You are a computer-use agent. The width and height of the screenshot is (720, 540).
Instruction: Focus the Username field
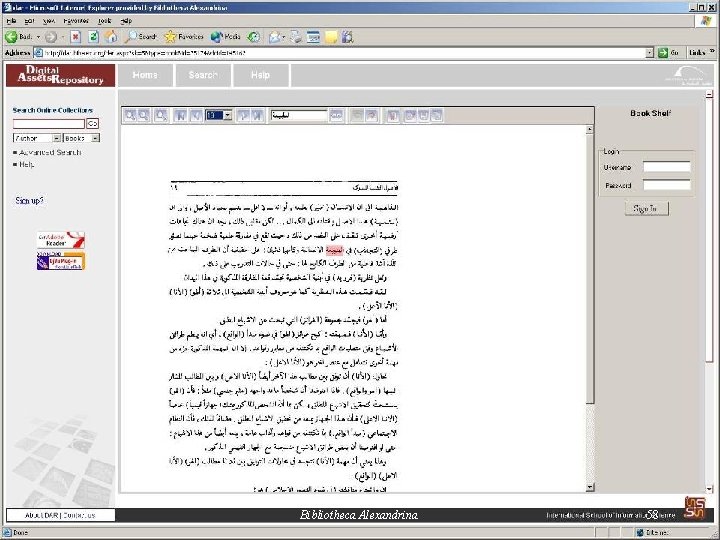pyautogui.click(x=666, y=166)
